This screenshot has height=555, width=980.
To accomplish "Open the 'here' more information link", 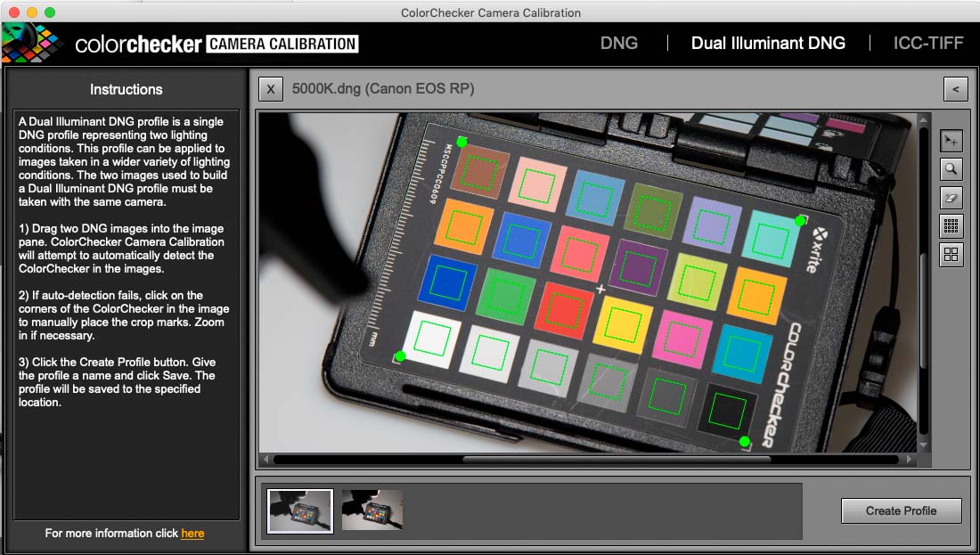I will (x=192, y=533).
